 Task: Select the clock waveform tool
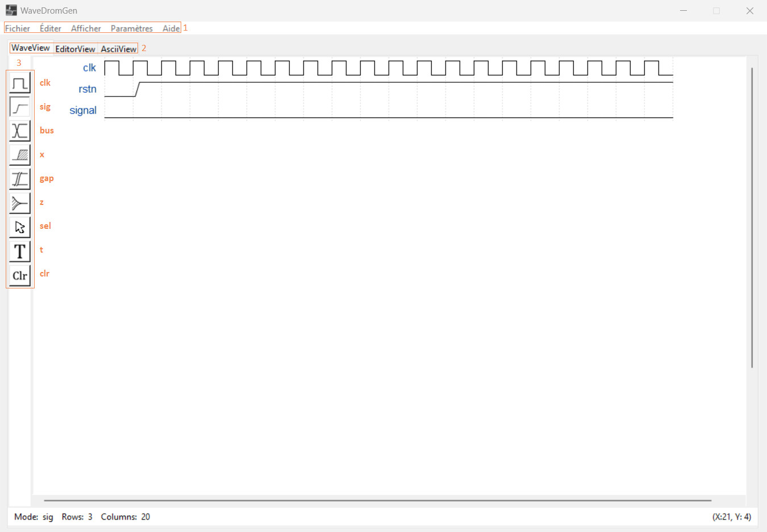[x=20, y=83]
